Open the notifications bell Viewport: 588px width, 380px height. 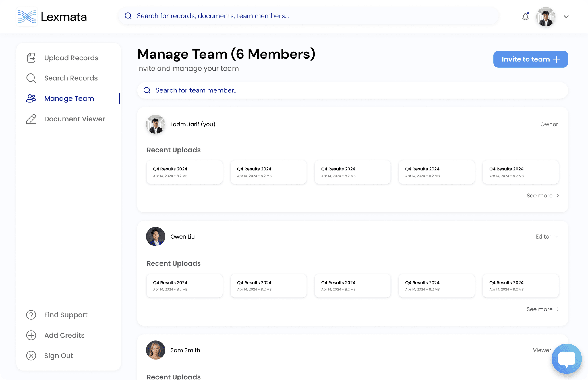tap(525, 17)
